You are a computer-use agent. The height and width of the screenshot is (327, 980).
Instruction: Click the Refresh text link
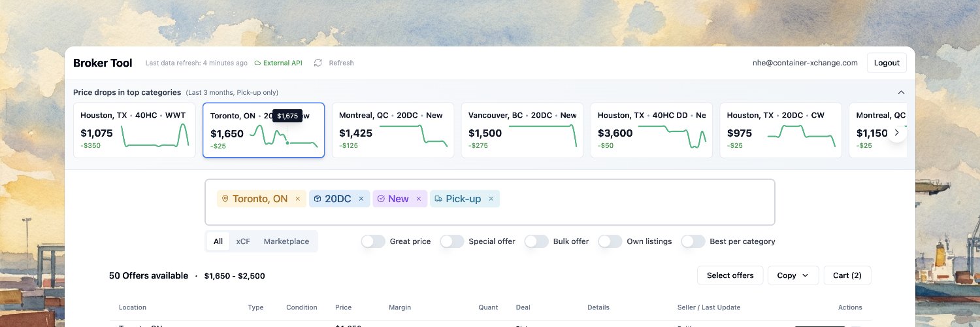pyautogui.click(x=341, y=63)
